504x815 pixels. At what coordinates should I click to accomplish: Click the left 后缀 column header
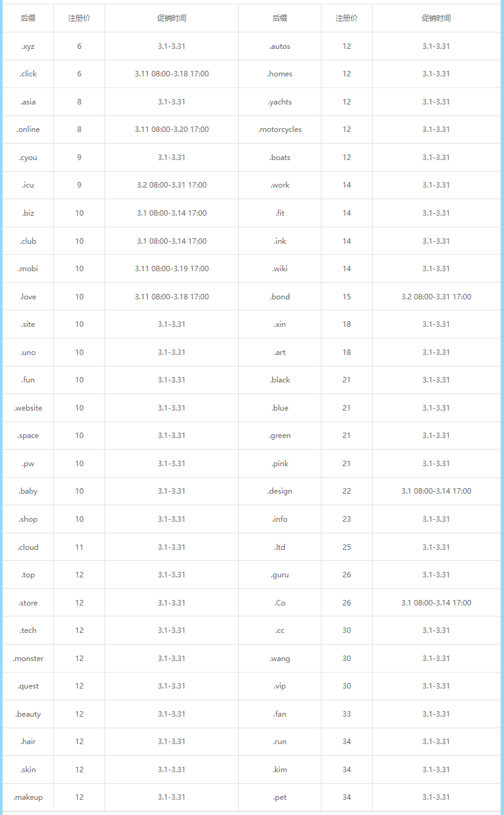[x=28, y=18]
